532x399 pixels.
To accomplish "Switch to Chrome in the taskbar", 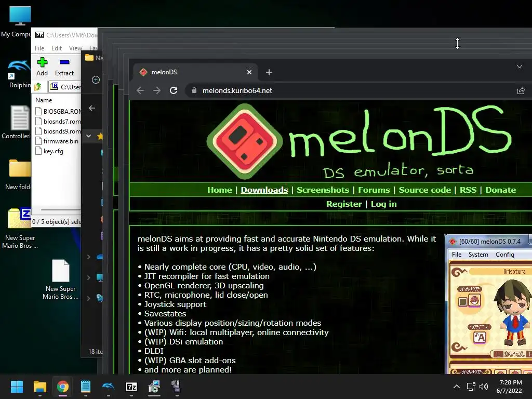I will [62, 387].
